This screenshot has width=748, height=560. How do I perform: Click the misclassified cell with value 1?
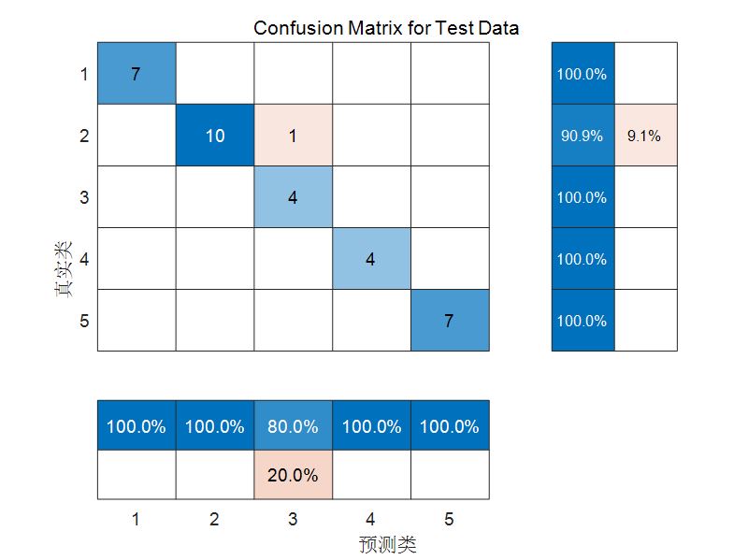pyautogui.click(x=293, y=136)
